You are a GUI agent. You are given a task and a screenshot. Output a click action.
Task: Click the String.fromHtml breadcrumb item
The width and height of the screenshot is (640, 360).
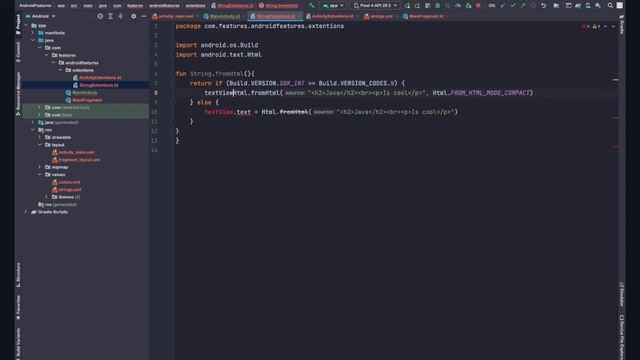(x=279, y=6)
